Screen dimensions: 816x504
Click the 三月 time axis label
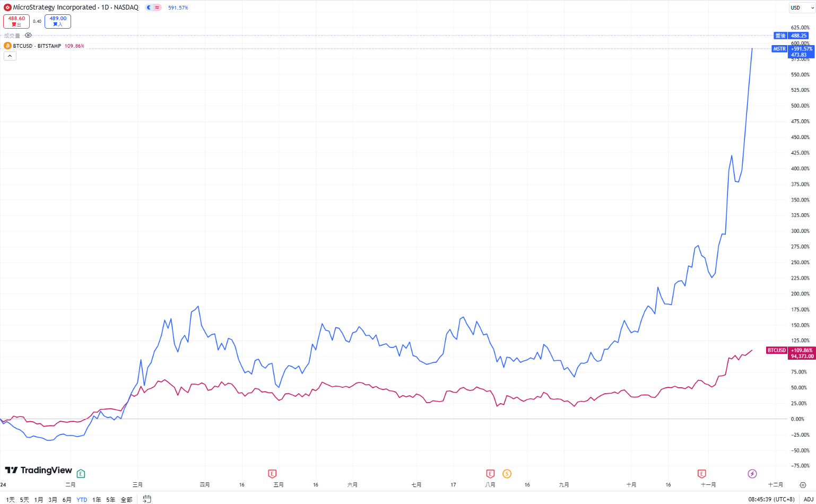(137, 485)
